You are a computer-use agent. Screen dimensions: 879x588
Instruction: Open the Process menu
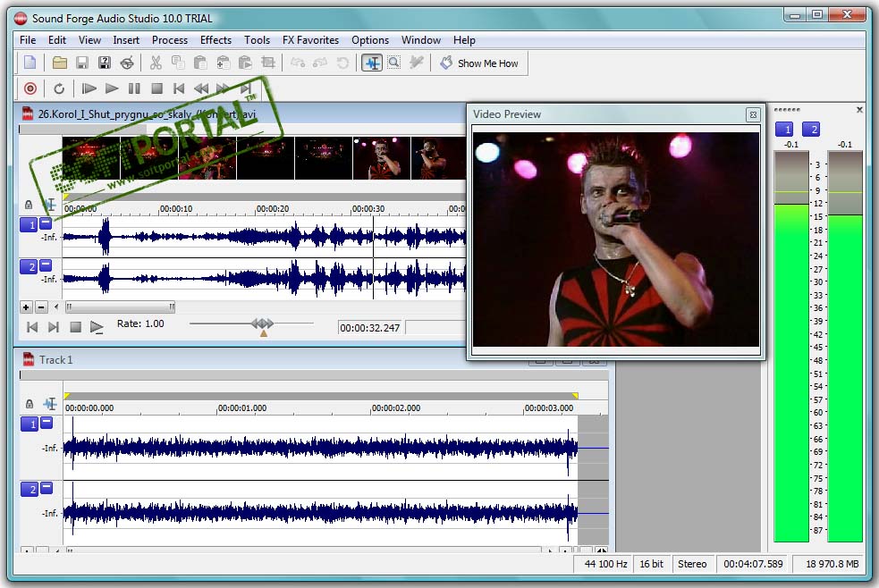[169, 40]
